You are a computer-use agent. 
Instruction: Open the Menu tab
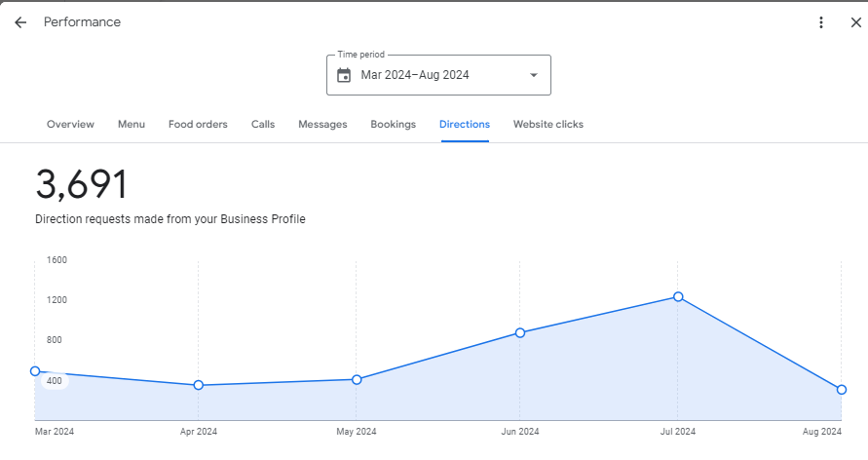[x=132, y=125]
